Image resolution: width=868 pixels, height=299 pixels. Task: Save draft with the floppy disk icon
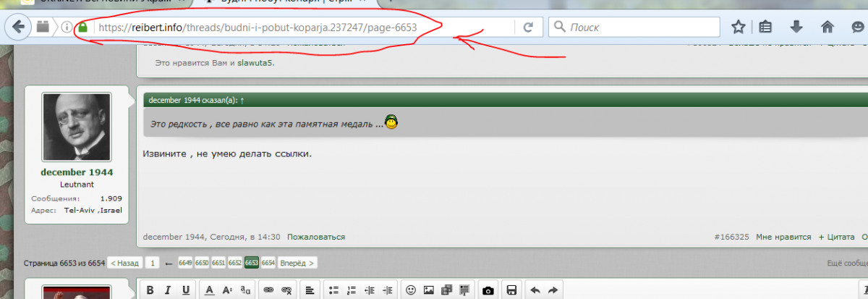[x=511, y=290]
